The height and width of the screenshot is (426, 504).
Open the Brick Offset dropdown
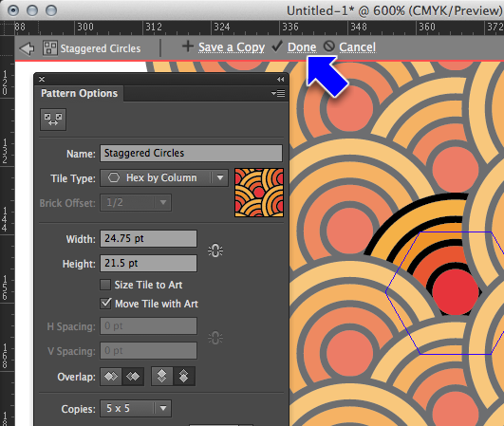point(136,203)
